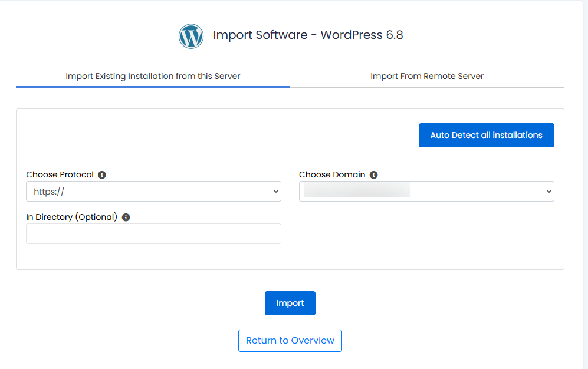Click the Choose Protocol label text
The height and width of the screenshot is (369, 588).
coord(60,175)
